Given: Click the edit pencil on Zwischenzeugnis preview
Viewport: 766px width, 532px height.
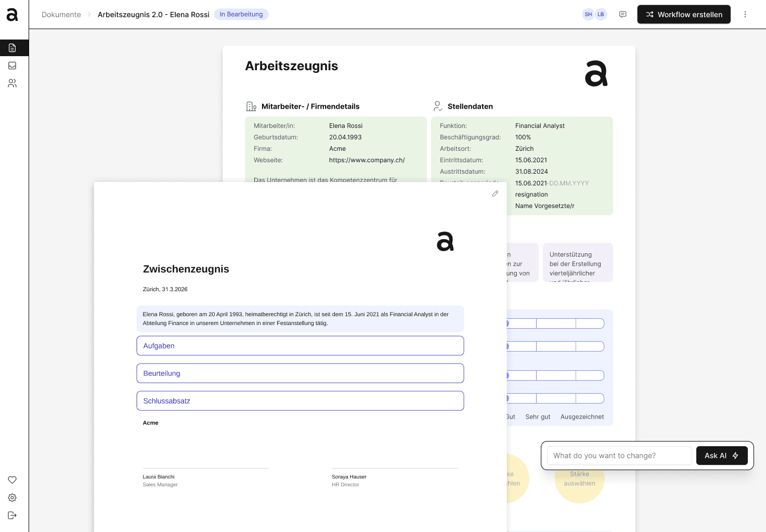Looking at the screenshot, I should pyautogui.click(x=495, y=193).
